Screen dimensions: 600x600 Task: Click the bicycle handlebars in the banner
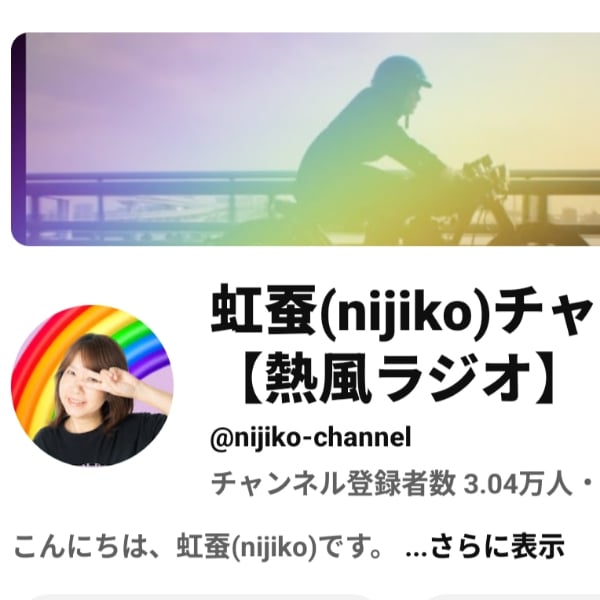pos(484,170)
